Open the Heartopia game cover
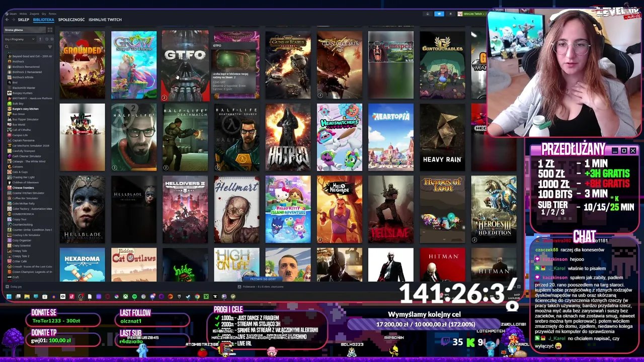 click(391, 137)
